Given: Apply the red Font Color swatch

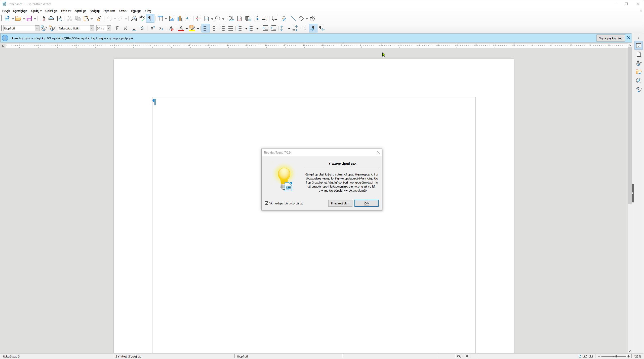Looking at the screenshot, I should coord(181,28).
